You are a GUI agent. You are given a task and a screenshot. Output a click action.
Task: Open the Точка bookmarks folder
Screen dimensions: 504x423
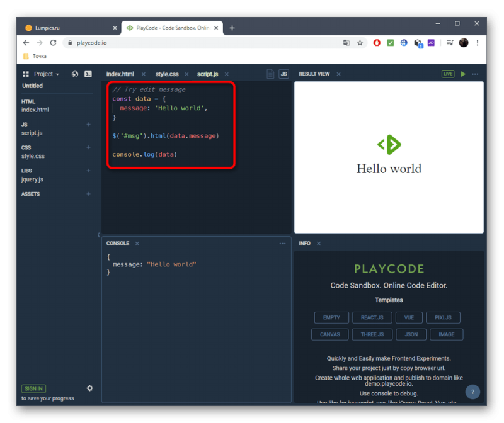(x=35, y=56)
